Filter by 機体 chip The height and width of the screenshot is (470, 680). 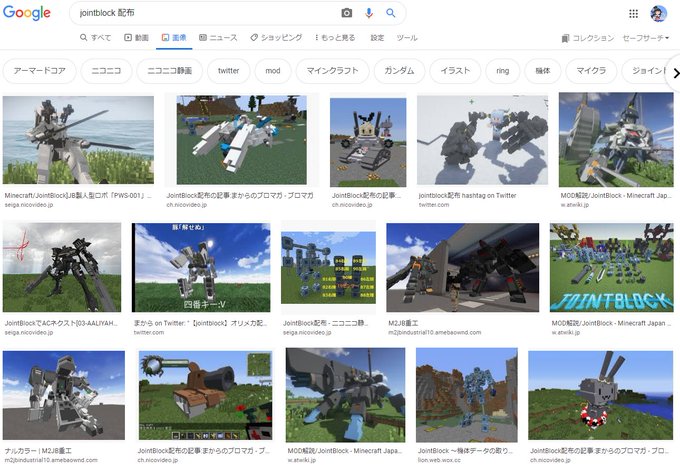click(x=543, y=71)
